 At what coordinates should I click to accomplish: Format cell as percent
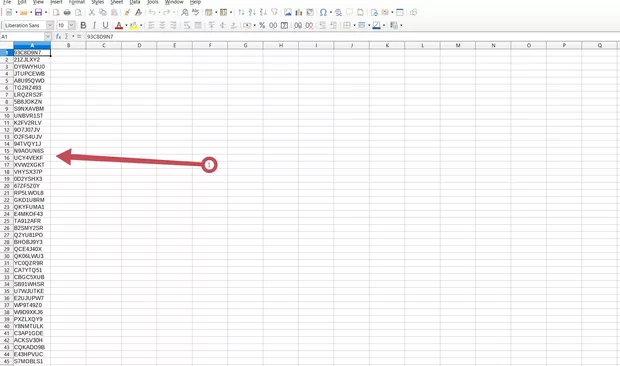tap(262, 25)
